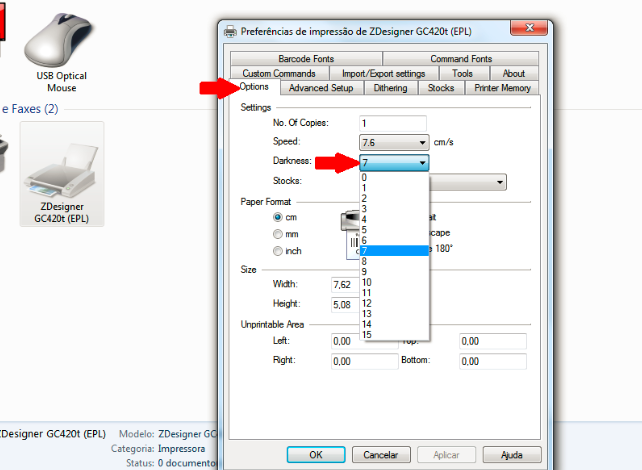
Task: Choose the inch unit radio button
Action: (278, 251)
